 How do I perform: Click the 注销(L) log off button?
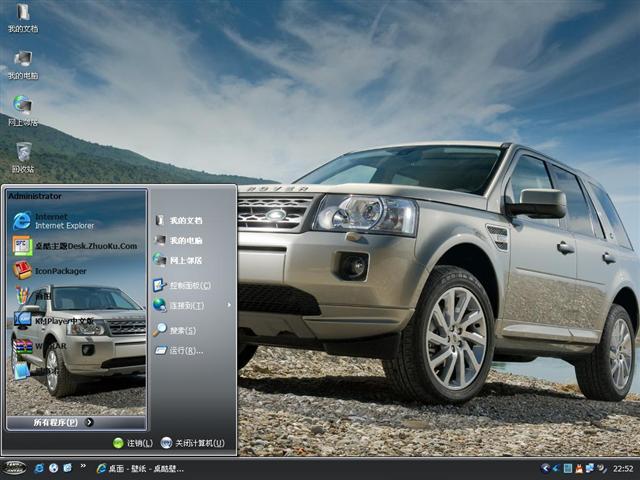[133, 442]
